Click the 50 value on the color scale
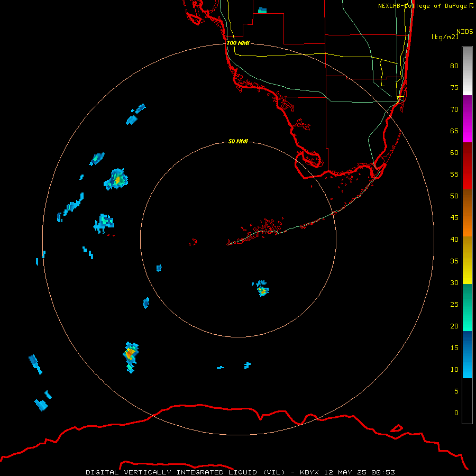 [x=454, y=196]
